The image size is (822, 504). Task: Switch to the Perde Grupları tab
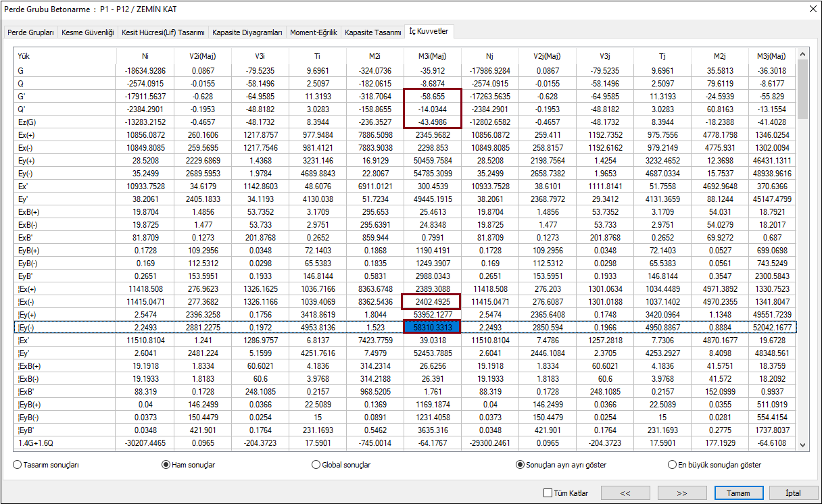tap(31, 32)
